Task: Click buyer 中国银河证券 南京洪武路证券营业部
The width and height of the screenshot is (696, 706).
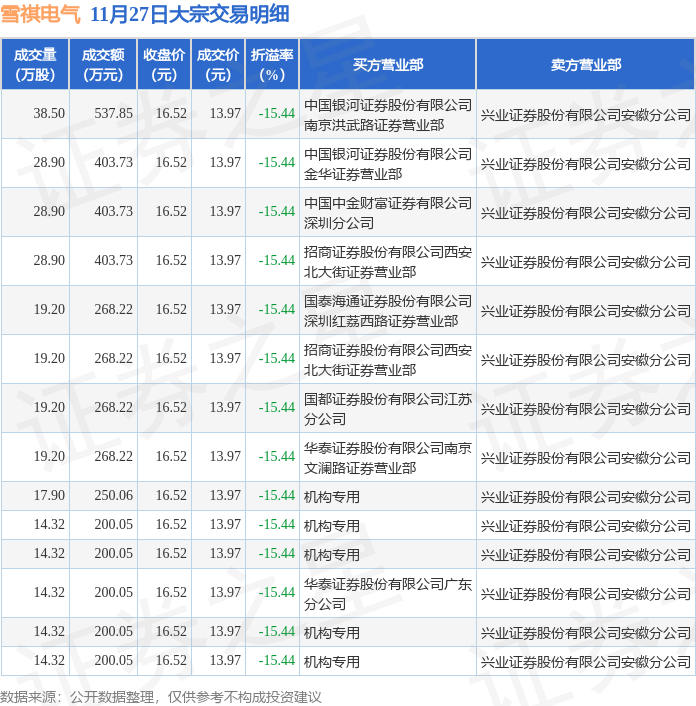Action: [388, 115]
